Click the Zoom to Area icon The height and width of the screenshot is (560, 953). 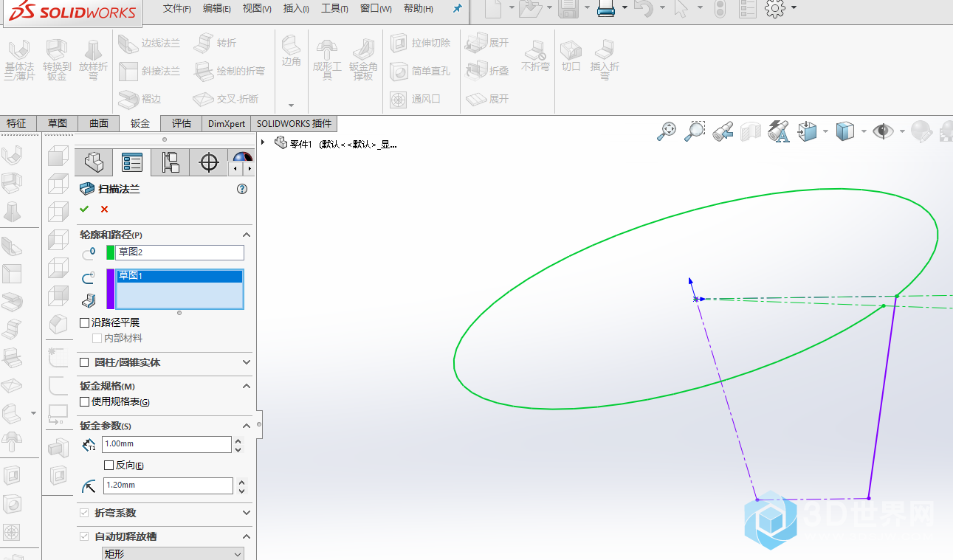coord(695,131)
